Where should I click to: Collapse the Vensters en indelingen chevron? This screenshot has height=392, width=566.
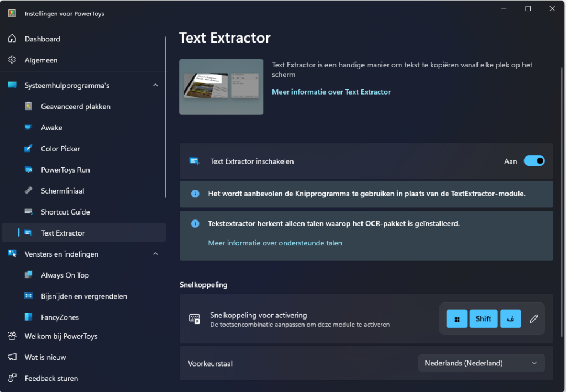point(155,254)
